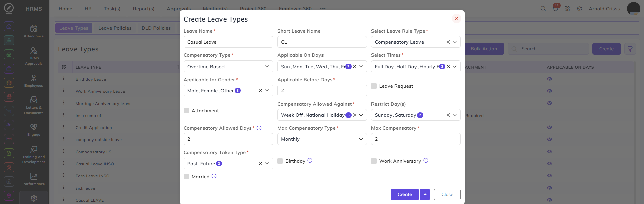The height and width of the screenshot is (204, 644).
Task: Open the notifications bell
Action: coord(555,9)
